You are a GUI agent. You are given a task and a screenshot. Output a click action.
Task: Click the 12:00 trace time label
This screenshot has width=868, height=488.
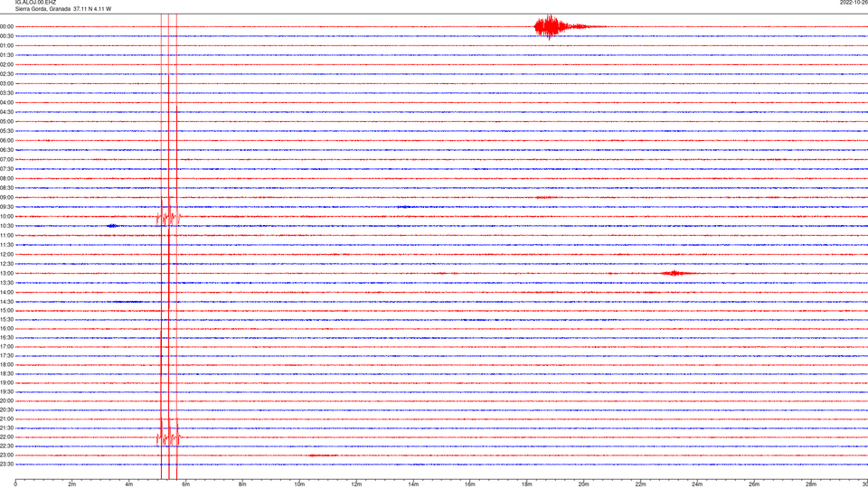[7, 255]
